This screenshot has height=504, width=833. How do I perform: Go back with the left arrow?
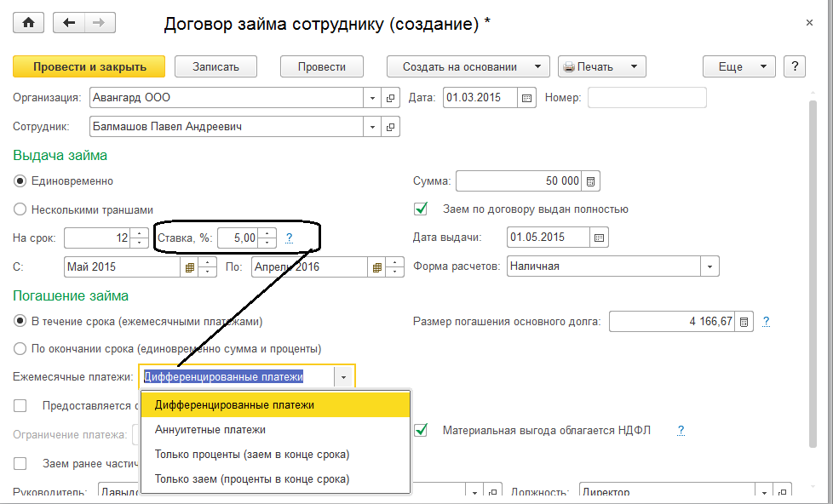click(x=68, y=23)
